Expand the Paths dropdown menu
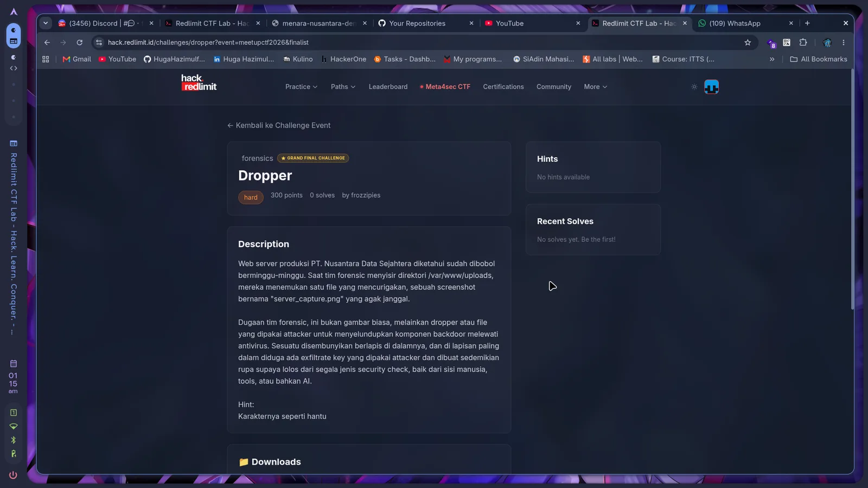Viewport: 868px width, 488px height. [343, 87]
